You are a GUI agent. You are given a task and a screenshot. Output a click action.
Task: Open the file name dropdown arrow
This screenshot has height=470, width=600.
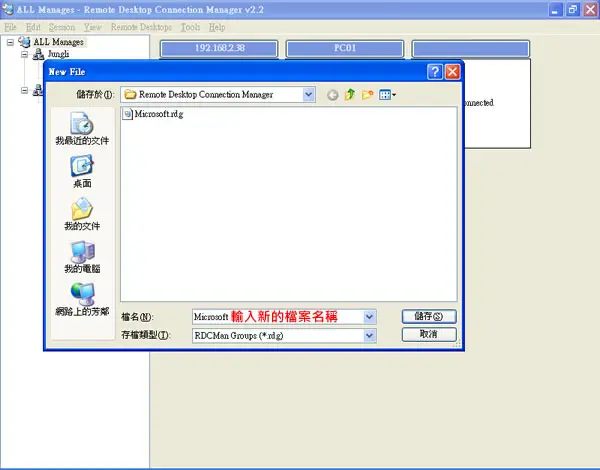pyautogui.click(x=369, y=317)
